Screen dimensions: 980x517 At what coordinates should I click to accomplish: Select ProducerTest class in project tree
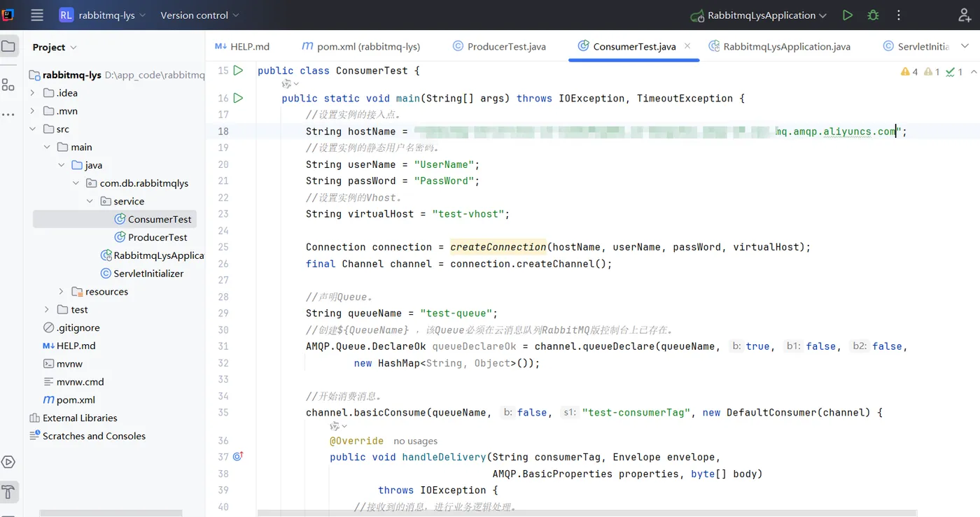[150, 238]
